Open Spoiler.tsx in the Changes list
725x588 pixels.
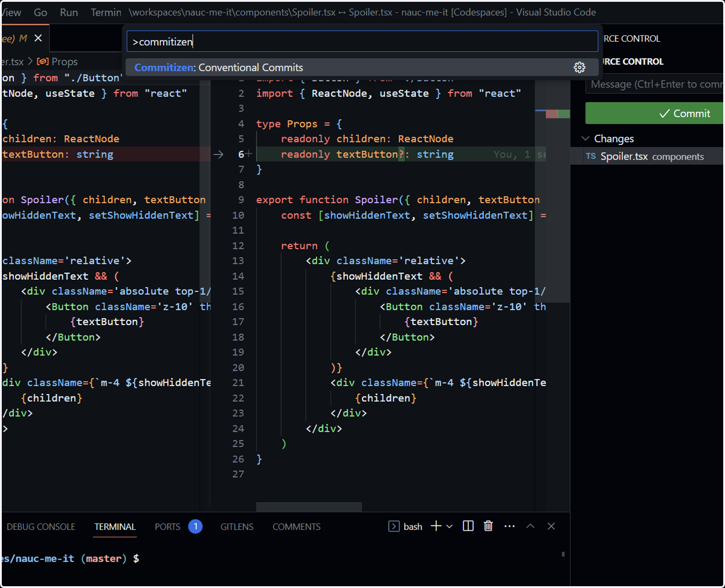(x=648, y=156)
